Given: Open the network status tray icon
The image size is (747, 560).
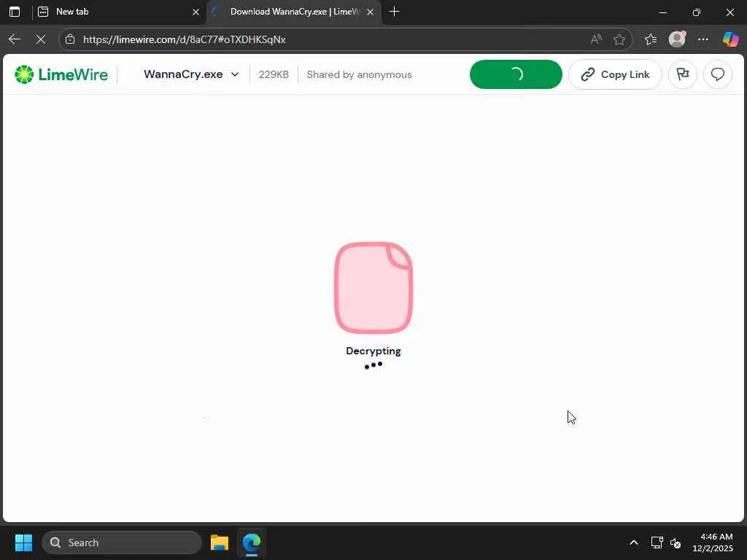Looking at the screenshot, I should [657, 542].
